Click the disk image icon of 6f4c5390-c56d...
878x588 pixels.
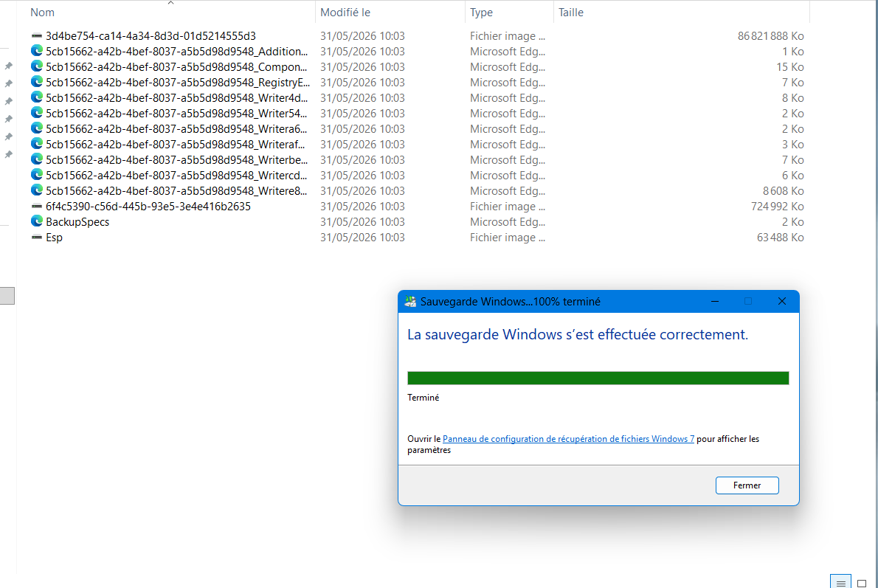37,206
